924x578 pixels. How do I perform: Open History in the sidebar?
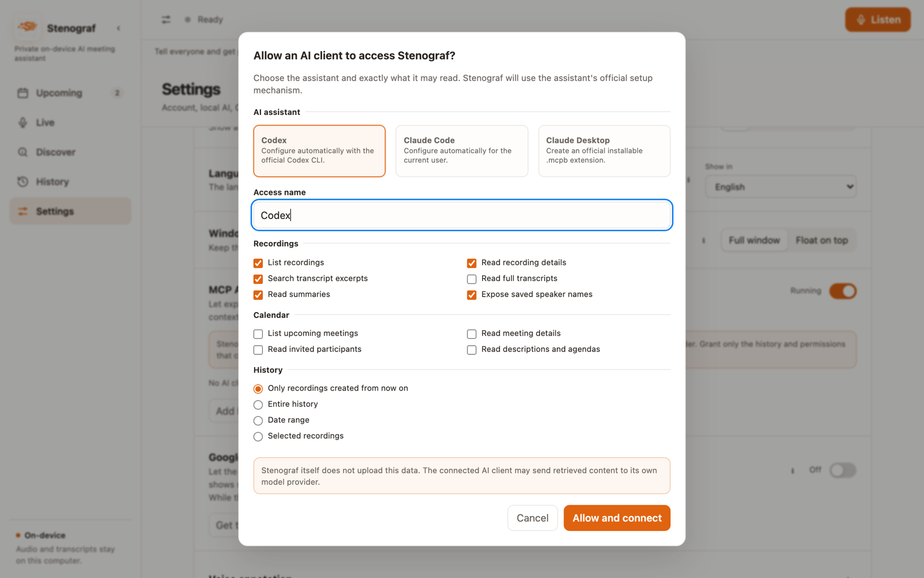click(x=70, y=181)
